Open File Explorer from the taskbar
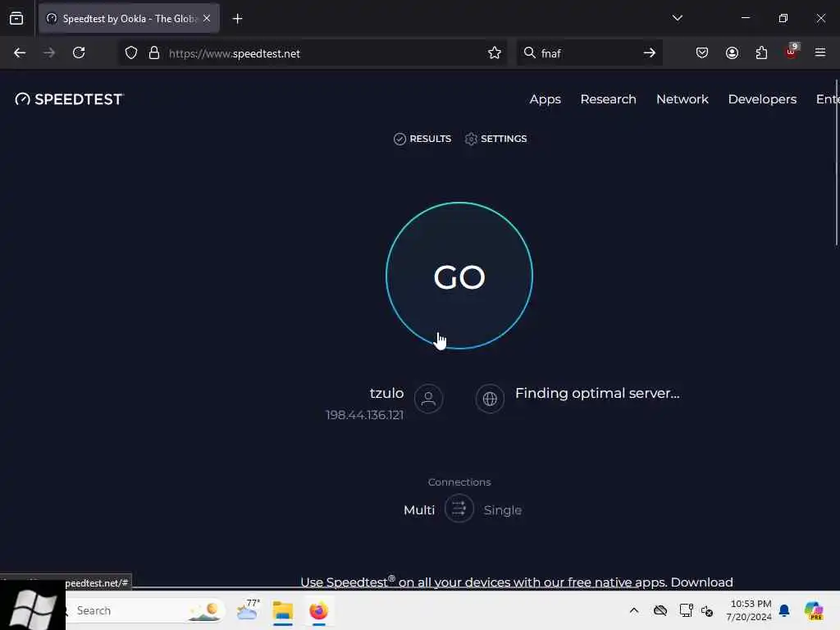Screen dimensions: 840x630 [x=283, y=610]
